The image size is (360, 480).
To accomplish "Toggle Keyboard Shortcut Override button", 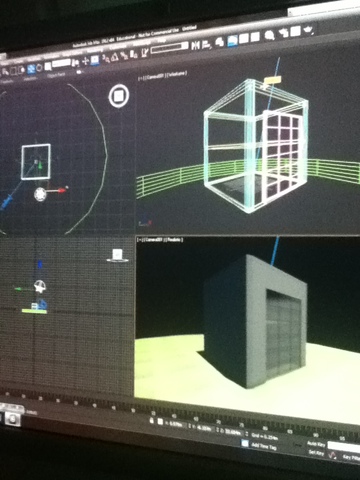I will [95, 60].
